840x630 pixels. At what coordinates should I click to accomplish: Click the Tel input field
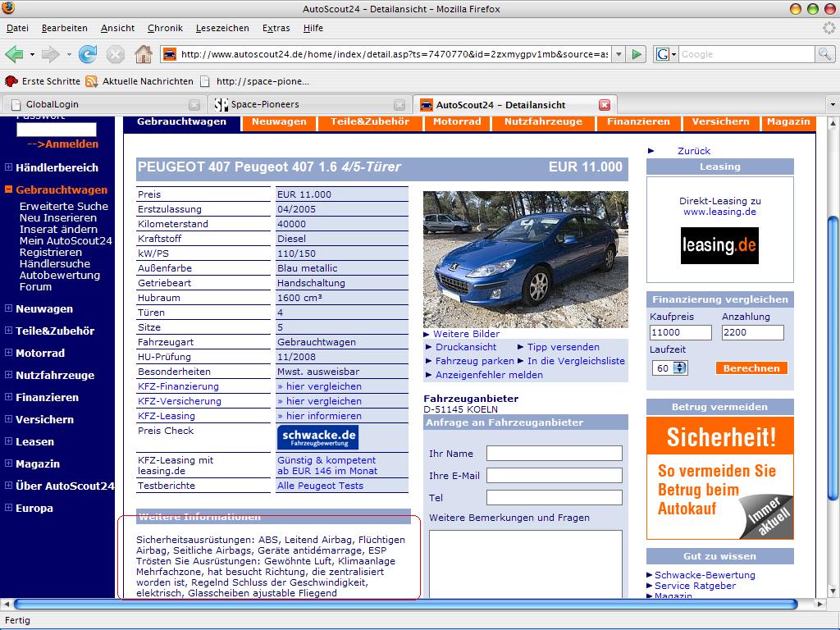[x=555, y=497]
